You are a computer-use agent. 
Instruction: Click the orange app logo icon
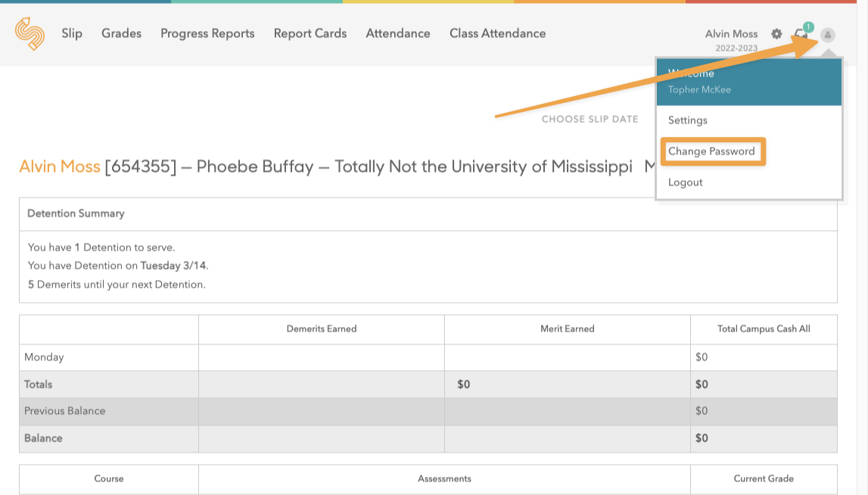[x=30, y=34]
